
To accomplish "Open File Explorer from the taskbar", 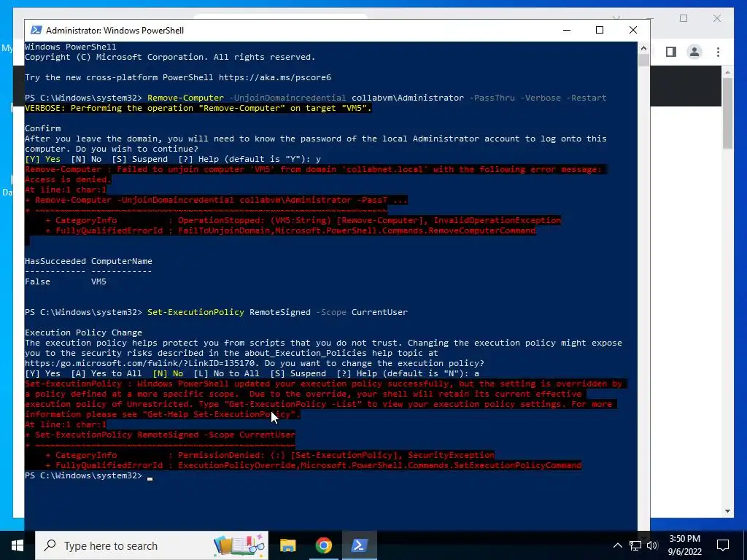I will pos(287,545).
